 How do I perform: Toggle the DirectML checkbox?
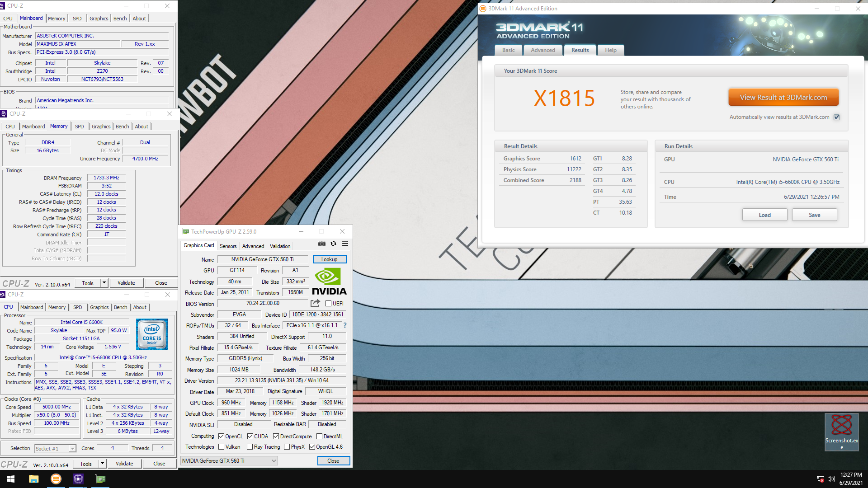coord(320,436)
